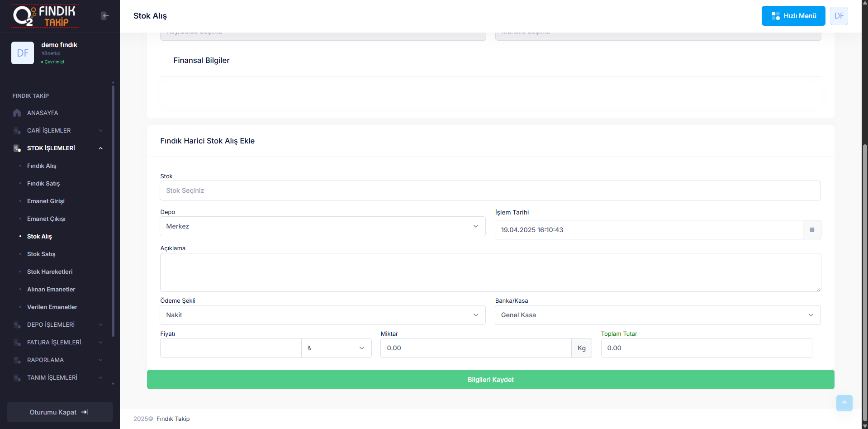Open the currency selector next to Fiyatı
868x429 pixels.
(336, 348)
